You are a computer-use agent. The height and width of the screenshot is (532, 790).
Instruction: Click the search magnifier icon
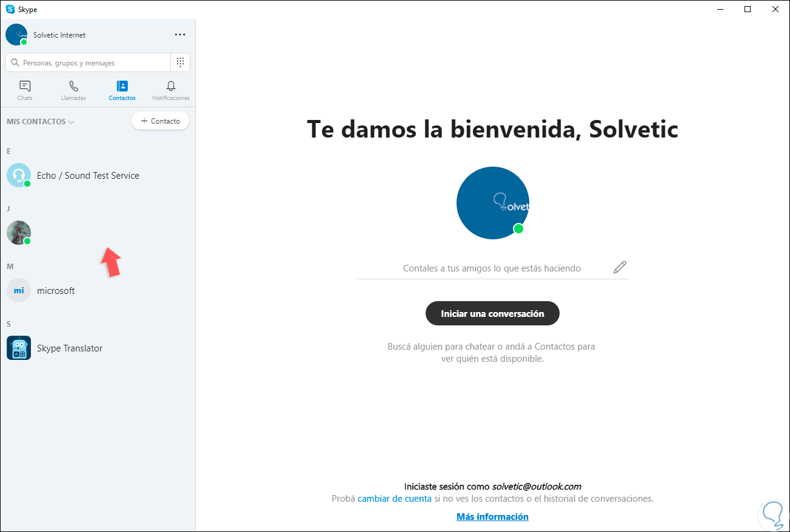(16, 62)
